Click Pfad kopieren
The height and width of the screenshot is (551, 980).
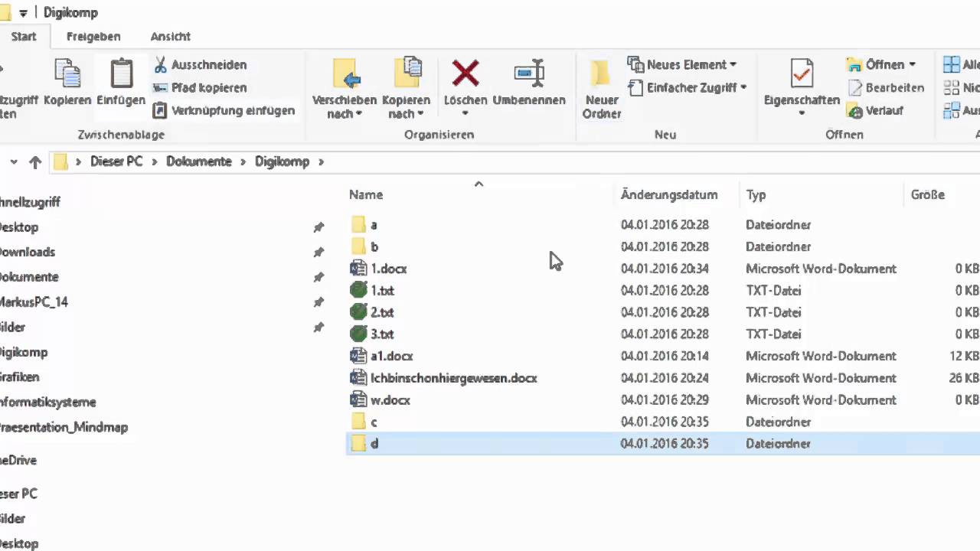pyautogui.click(x=200, y=87)
